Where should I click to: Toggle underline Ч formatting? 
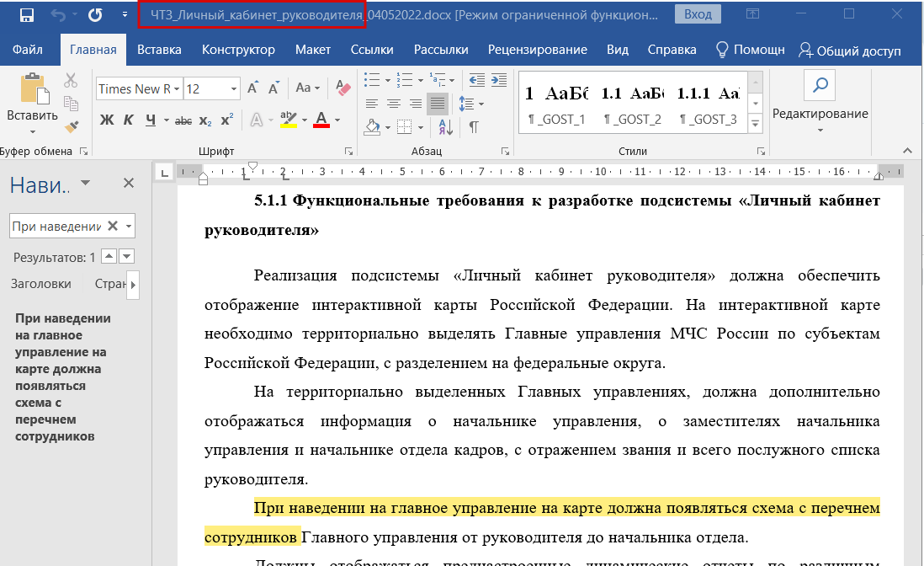tap(151, 120)
